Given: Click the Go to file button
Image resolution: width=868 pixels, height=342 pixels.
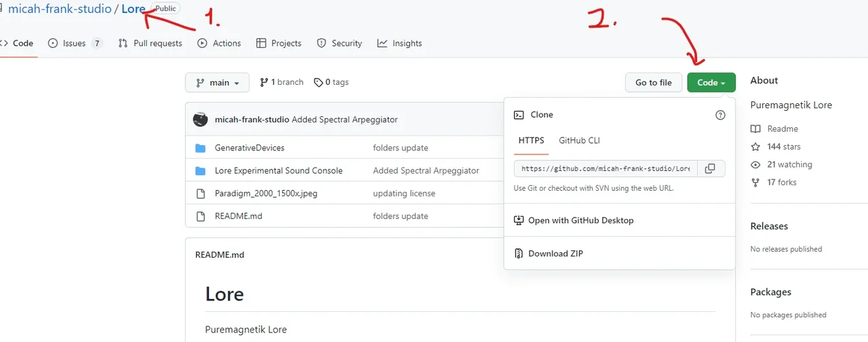Looking at the screenshot, I should coord(653,83).
